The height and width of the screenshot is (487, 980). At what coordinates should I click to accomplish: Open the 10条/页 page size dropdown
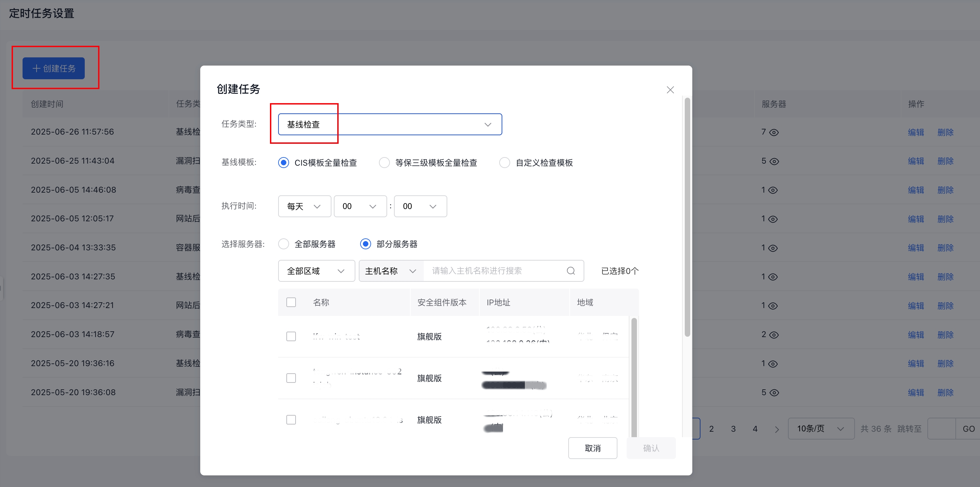point(821,429)
